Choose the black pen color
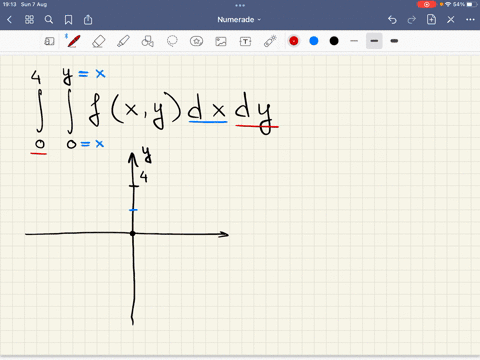480x360 pixels. coord(334,41)
